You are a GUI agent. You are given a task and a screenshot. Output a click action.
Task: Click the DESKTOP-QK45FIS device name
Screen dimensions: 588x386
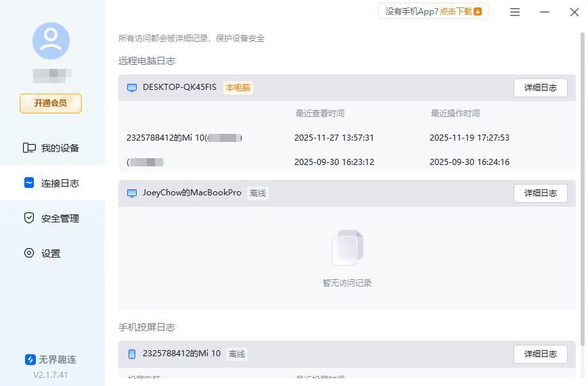179,87
